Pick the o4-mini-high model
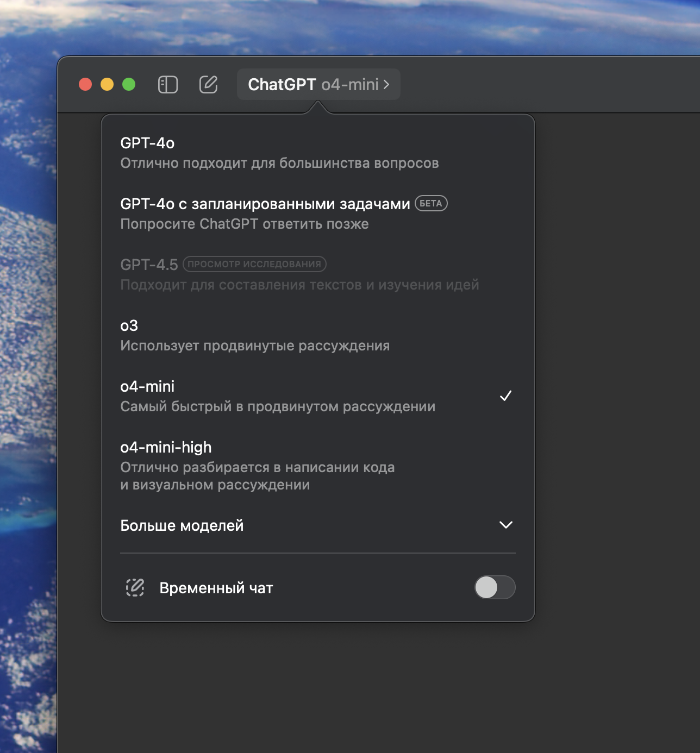The height and width of the screenshot is (753, 700). point(318,466)
